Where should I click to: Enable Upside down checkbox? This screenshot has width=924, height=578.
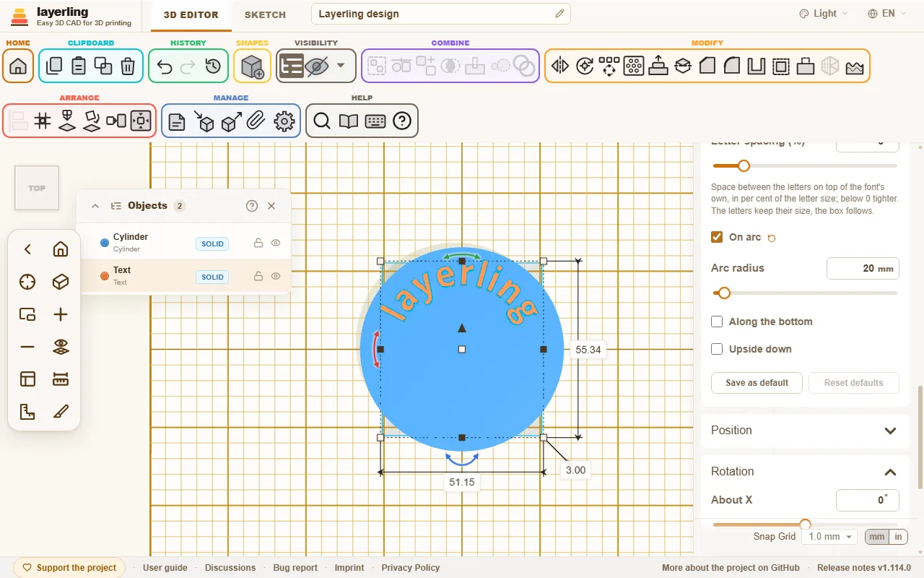click(x=717, y=349)
